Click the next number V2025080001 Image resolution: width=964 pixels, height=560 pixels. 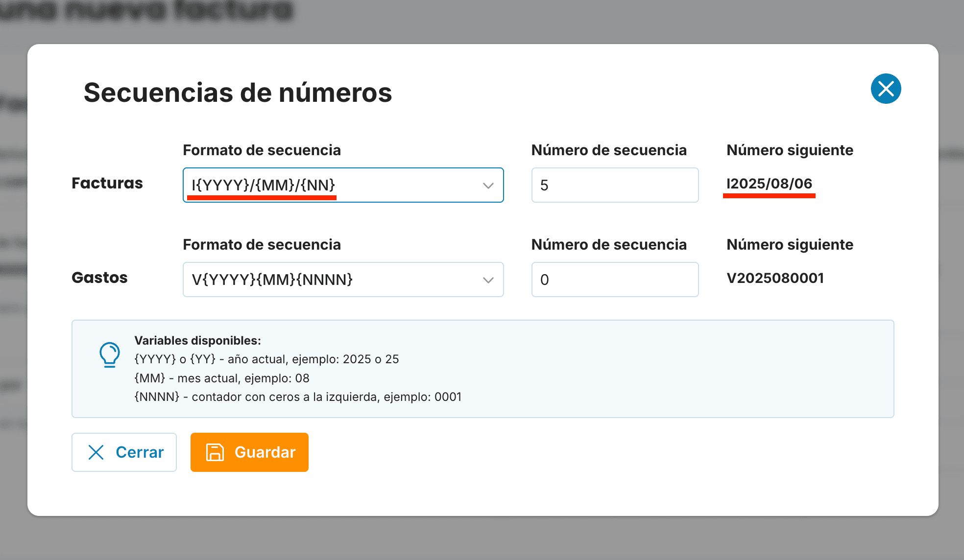[x=775, y=278]
